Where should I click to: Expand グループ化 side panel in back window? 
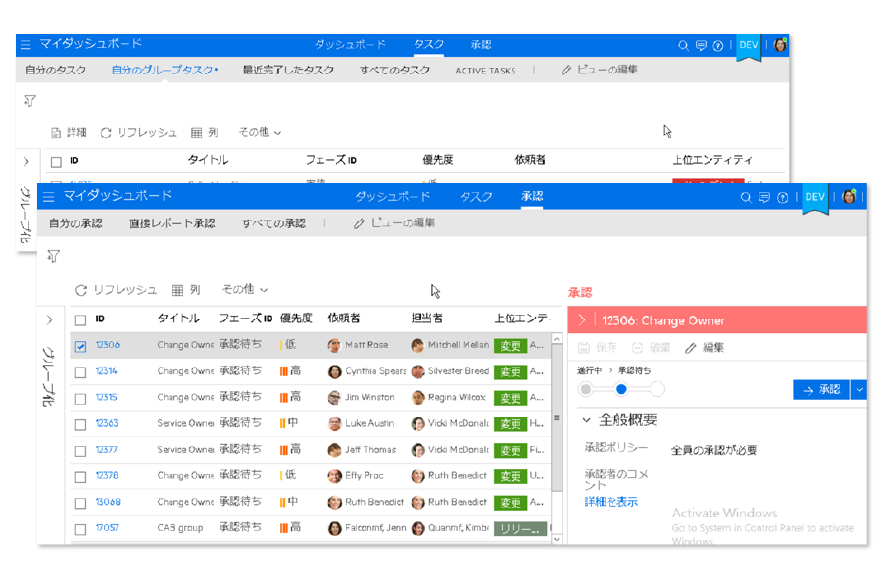[x=26, y=162]
